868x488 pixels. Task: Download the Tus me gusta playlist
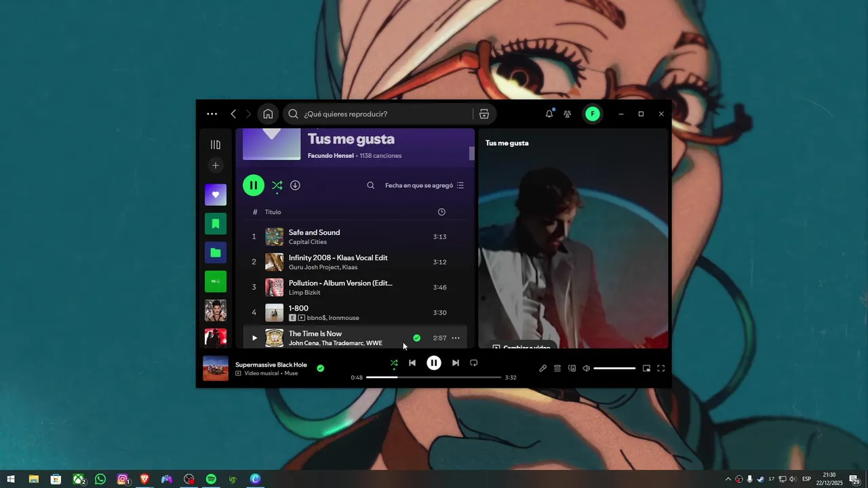point(295,185)
